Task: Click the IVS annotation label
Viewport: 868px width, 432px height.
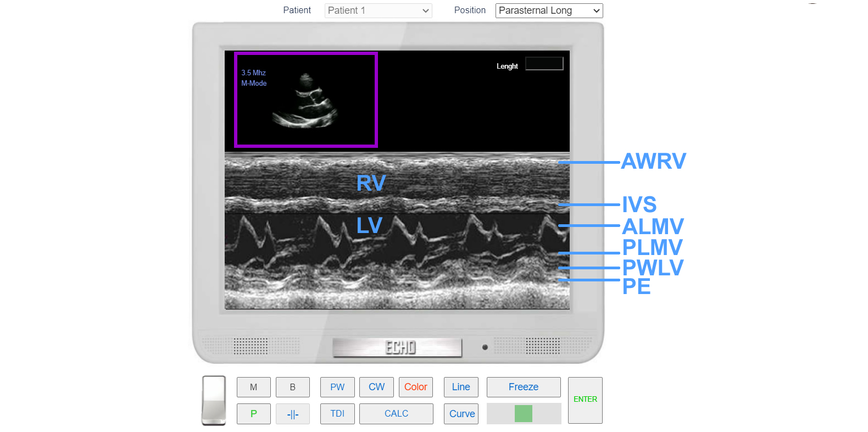Action: tap(639, 204)
